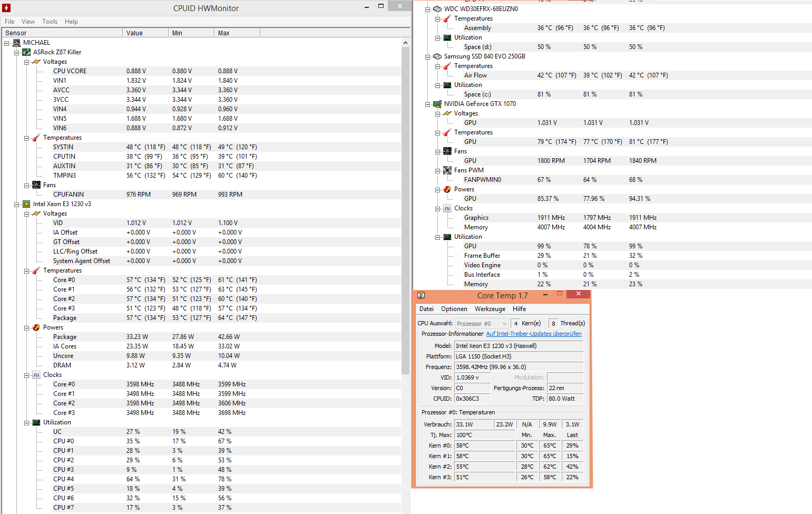Click the GTX 1070 Clocks waveform icon
This screenshot has width=812, height=514.
(447, 208)
